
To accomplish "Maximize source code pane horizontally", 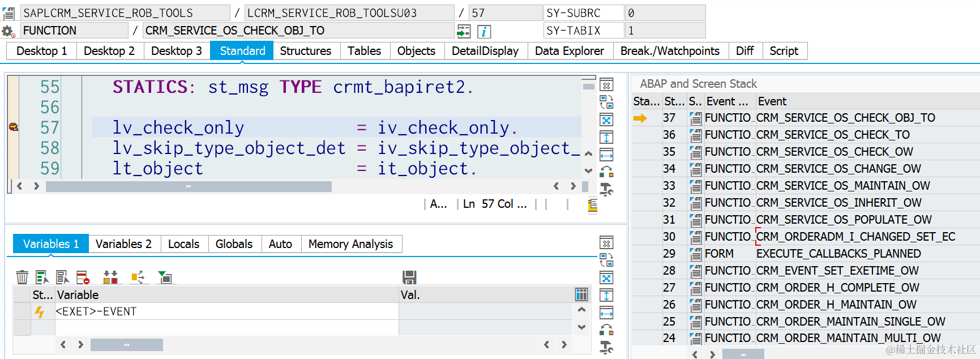I will point(606,155).
